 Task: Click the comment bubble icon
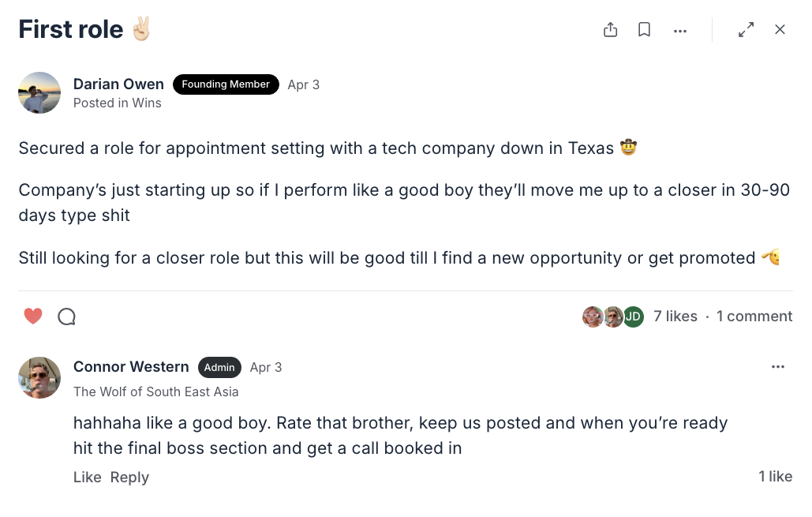point(66,317)
